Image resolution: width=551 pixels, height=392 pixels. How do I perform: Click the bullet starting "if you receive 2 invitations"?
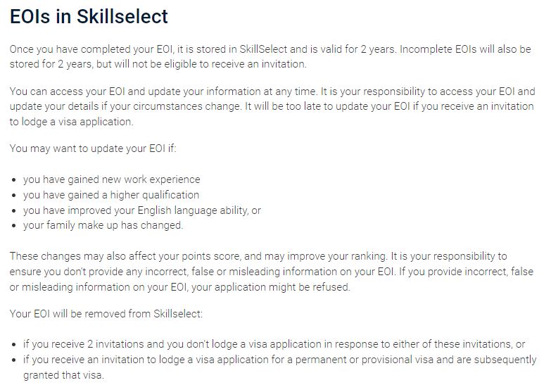pos(274,344)
